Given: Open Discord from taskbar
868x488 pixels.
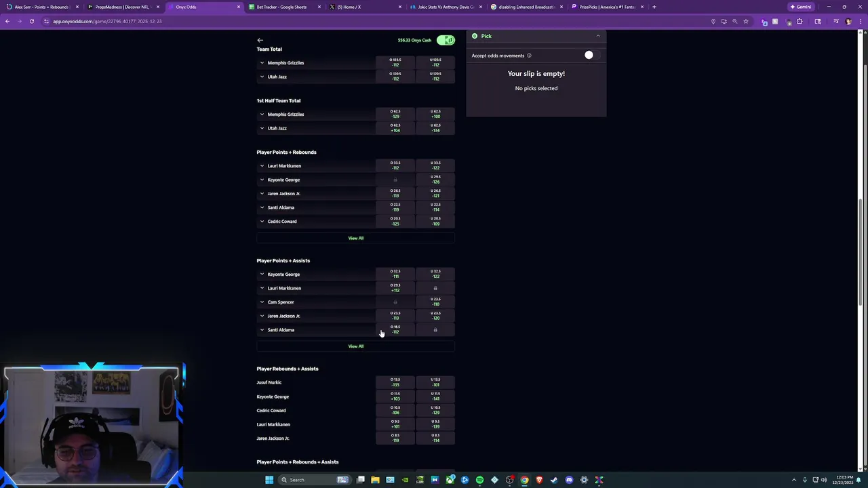Looking at the screenshot, I should point(569,480).
